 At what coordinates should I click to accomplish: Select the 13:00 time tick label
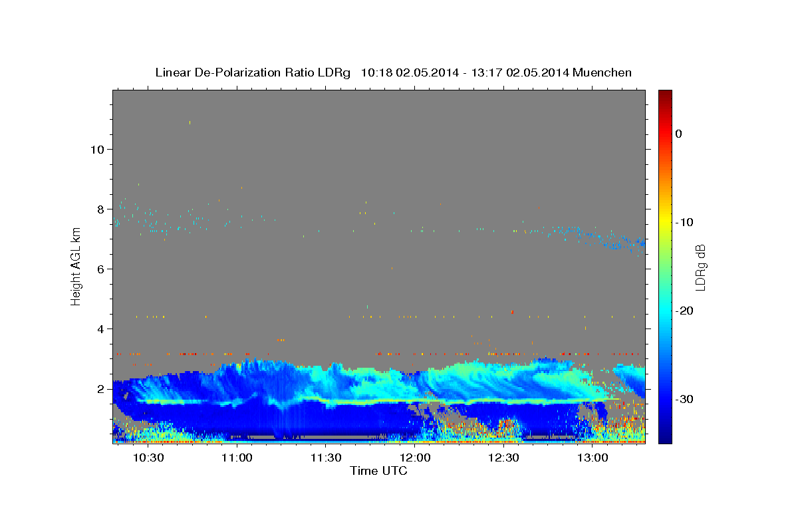[x=593, y=458]
